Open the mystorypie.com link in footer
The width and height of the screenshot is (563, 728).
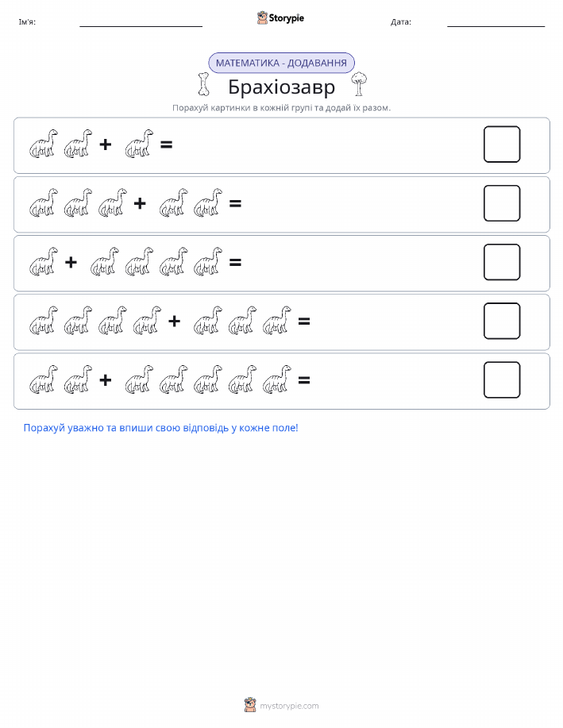(x=289, y=706)
